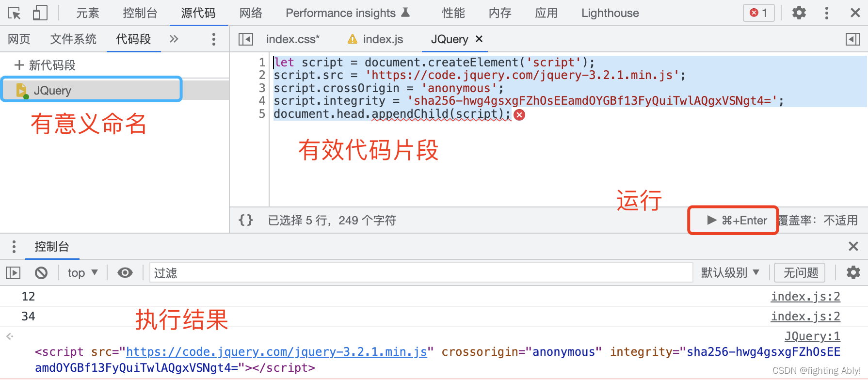Close the console drawer
This screenshot has width=868, height=380.
854,246
